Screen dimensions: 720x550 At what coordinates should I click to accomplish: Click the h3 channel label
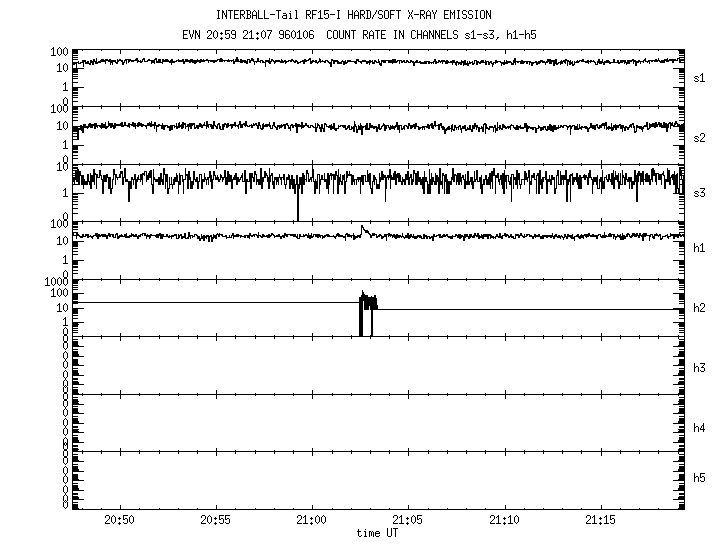coord(700,368)
